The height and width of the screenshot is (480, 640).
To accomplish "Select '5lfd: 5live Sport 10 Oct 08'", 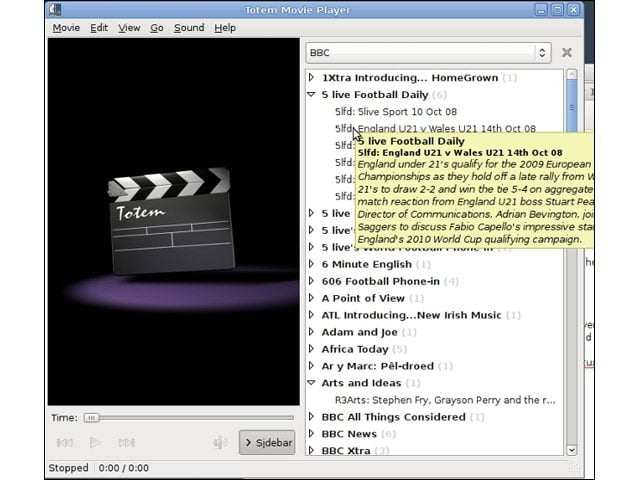I will pos(396,111).
